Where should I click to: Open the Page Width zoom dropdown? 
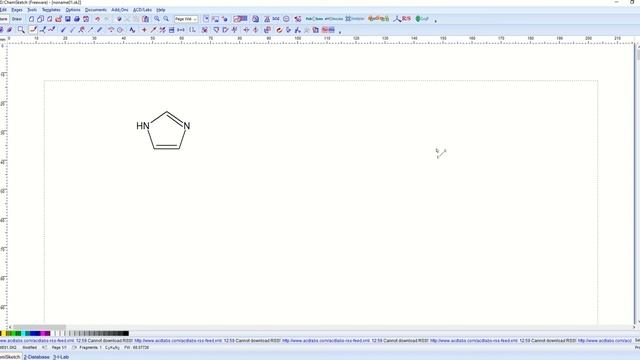(x=186, y=19)
